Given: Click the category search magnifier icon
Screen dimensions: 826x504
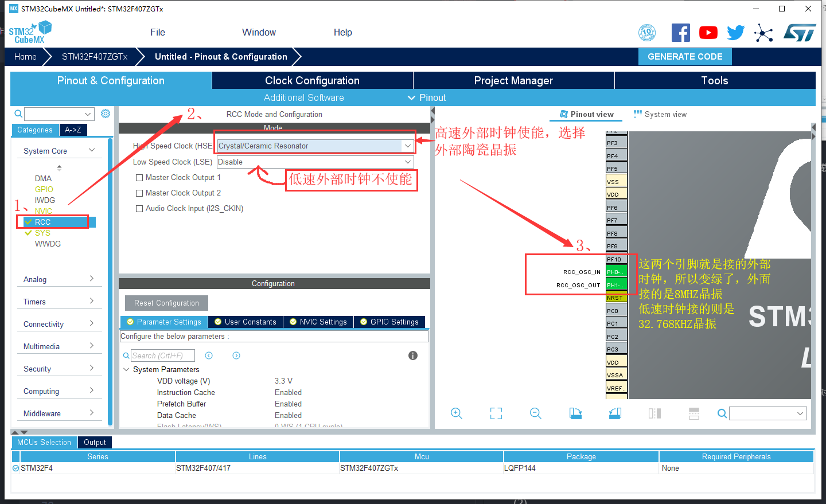Looking at the screenshot, I should point(18,114).
